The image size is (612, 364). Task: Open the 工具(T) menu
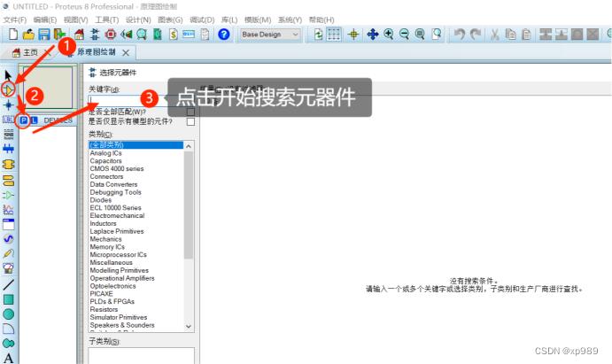[x=106, y=19]
